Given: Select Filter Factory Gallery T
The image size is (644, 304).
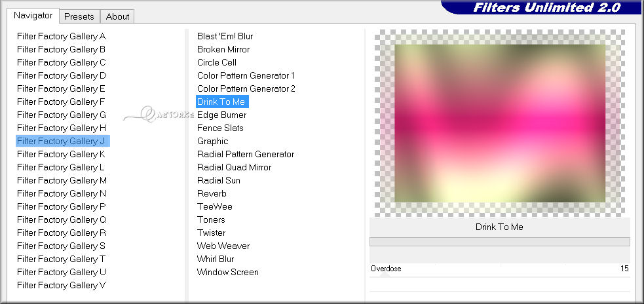Looking at the screenshot, I should point(61,259).
